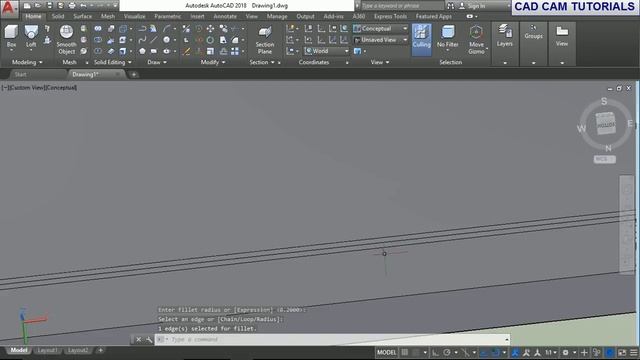Toggle the grid display in status bar

coord(404,352)
